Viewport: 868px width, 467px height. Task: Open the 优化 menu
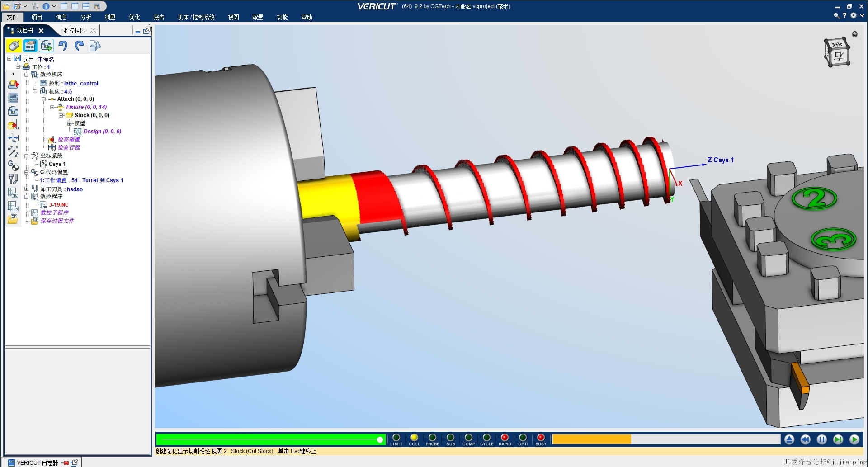134,17
